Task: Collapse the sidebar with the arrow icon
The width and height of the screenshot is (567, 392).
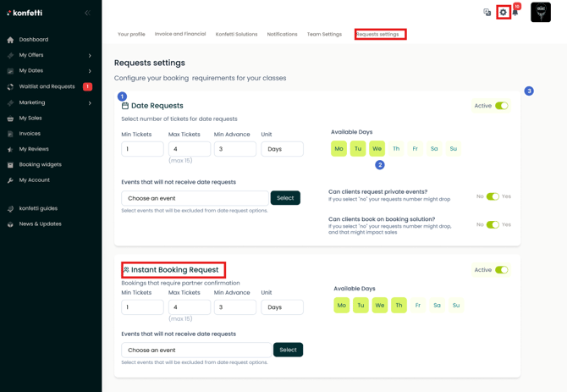Action: (x=87, y=13)
